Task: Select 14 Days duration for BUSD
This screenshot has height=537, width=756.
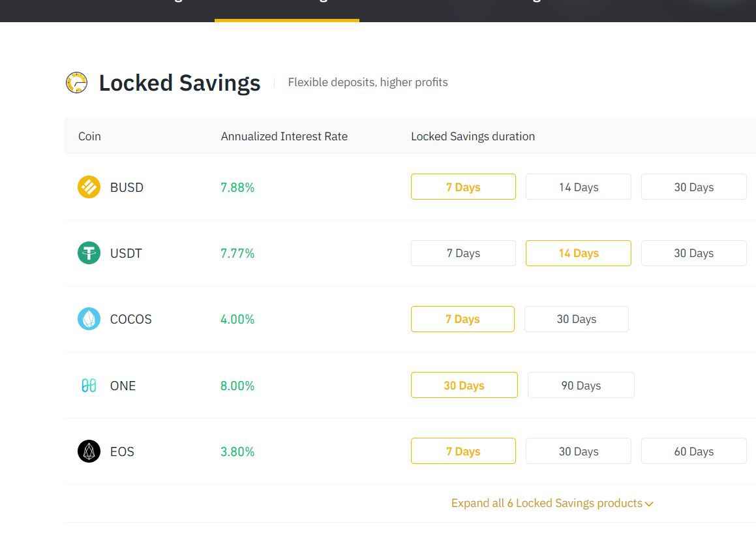Action: point(578,187)
